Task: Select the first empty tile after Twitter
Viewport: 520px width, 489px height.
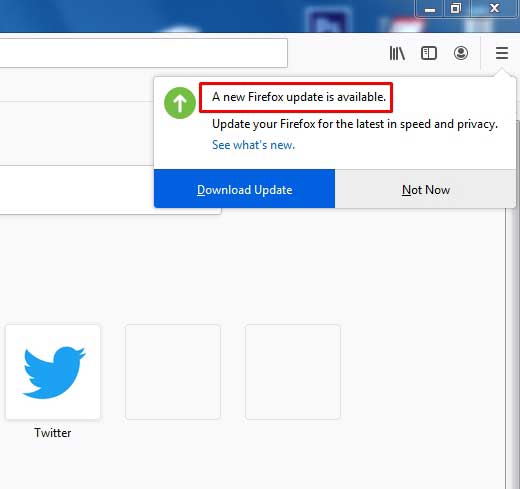Action: click(x=173, y=372)
